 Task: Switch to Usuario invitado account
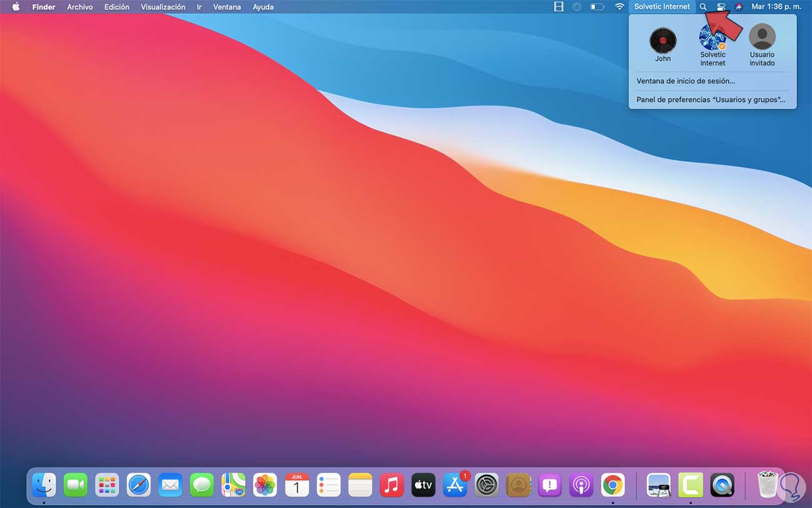tap(762, 44)
